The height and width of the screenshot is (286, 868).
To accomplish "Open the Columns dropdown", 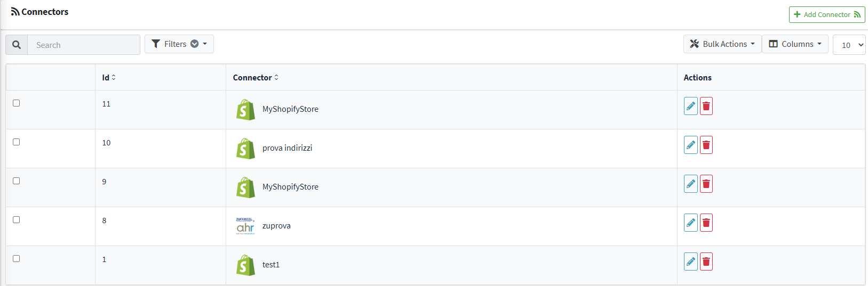I will pyautogui.click(x=795, y=44).
